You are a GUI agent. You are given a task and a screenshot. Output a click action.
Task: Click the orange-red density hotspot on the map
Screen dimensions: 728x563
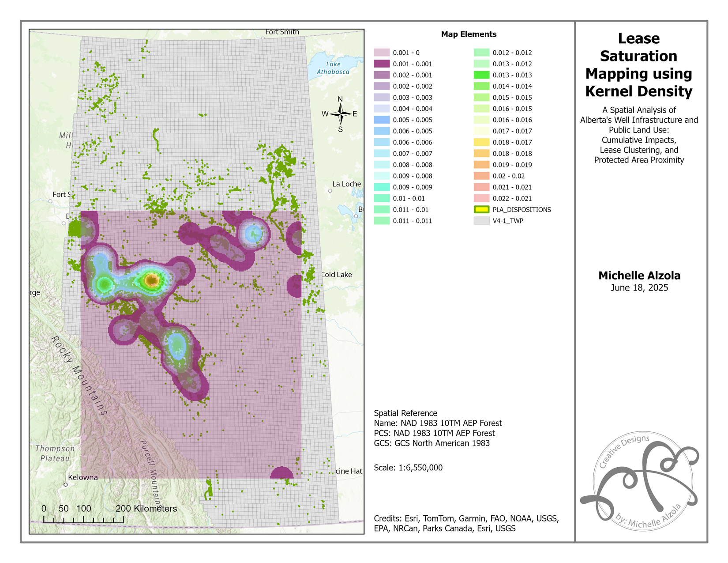click(x=152, y=280)
